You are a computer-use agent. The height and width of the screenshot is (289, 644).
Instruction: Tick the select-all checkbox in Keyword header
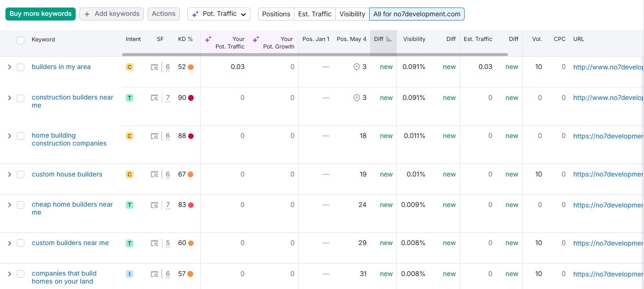(20, 40)
